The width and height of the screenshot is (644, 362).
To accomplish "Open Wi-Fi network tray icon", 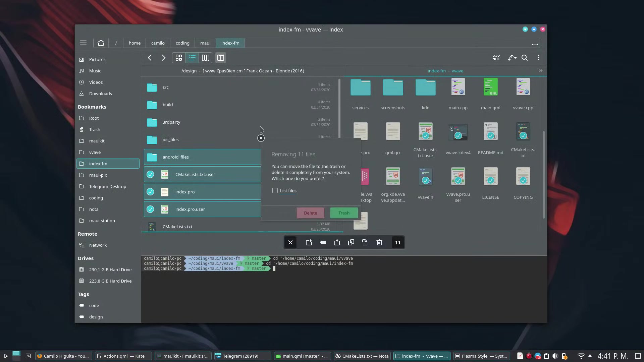I will 581,356.
